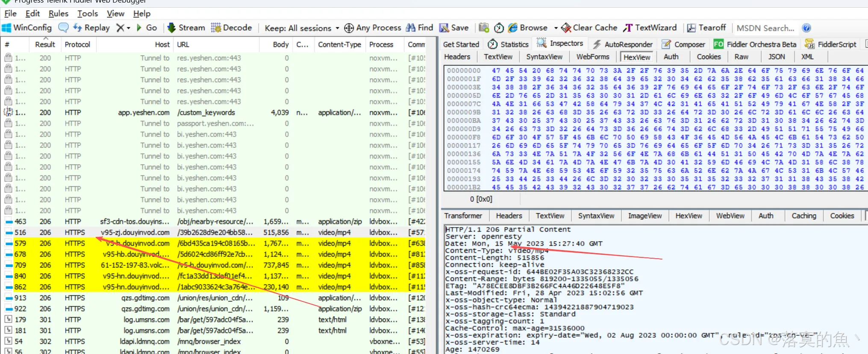Open the TextWizard tool
Screen dimensions: 868x354
pos(650,28)
